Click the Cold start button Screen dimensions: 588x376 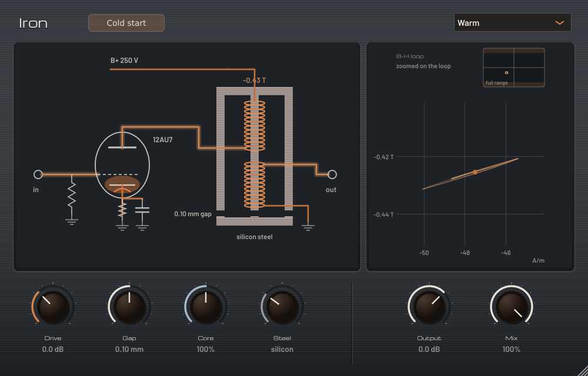pos(126,23)
